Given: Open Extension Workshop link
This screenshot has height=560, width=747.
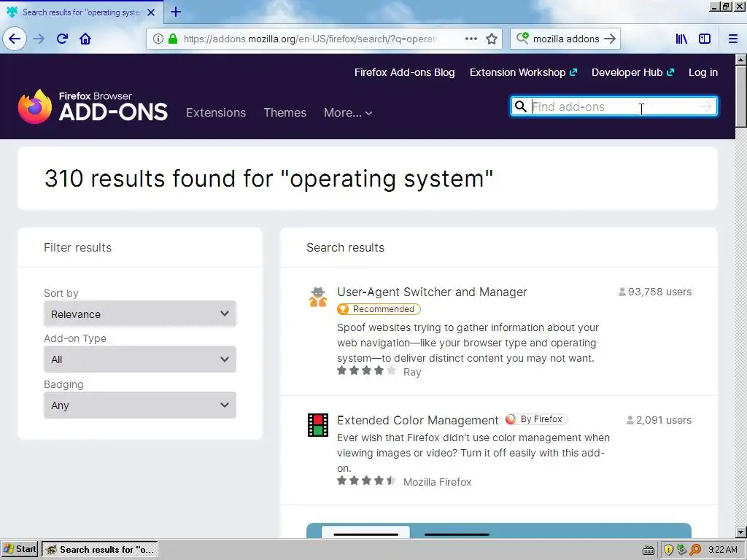Looking at the screenshot, I should click(x=523, y=72).
